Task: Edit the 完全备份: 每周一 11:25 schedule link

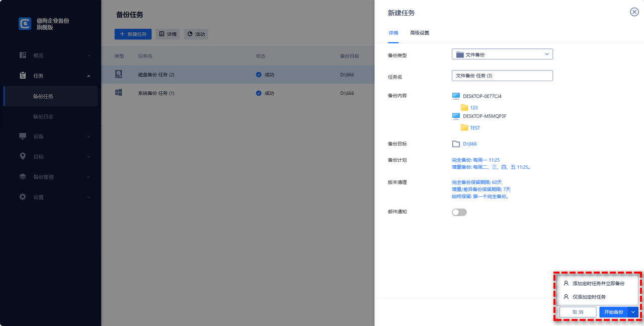Action: 475,160
